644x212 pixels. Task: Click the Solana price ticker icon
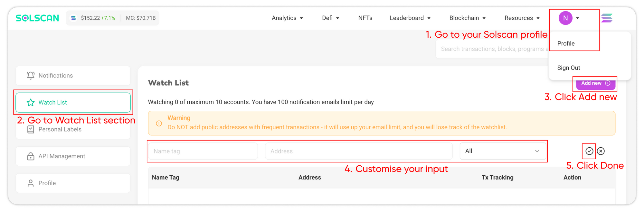coord(73,18)
